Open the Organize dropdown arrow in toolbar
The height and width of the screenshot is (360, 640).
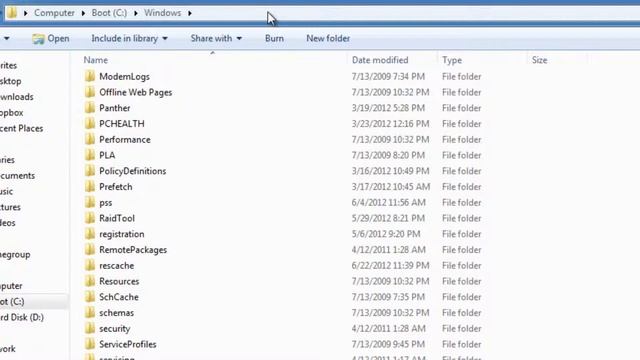pyautogui.click(x=7, y=38)
